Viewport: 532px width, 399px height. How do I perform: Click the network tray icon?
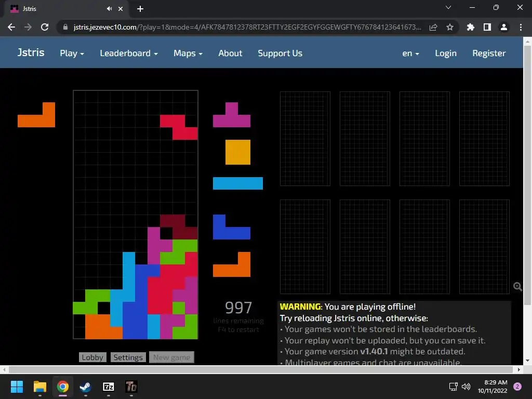(x=453, y=387)
